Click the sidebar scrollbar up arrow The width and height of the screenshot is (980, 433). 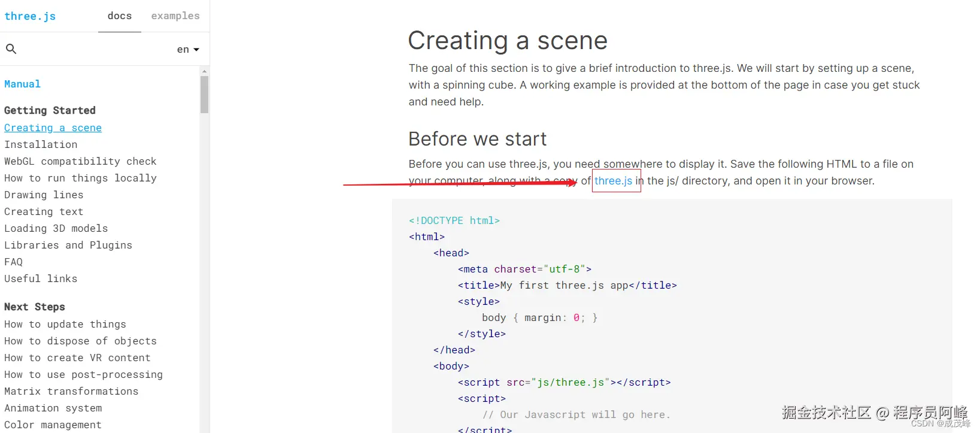tap(205, 71)
